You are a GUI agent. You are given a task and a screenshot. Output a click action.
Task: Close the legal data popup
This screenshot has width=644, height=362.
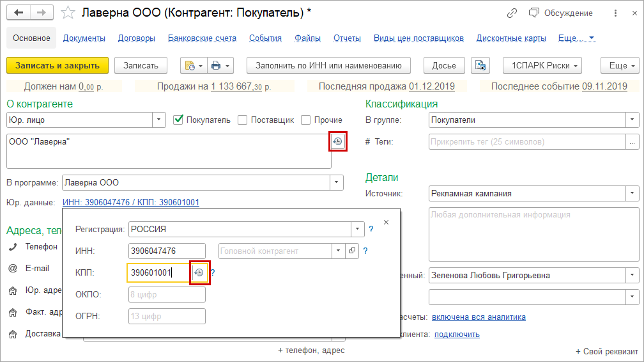click(x=386, y=222)
